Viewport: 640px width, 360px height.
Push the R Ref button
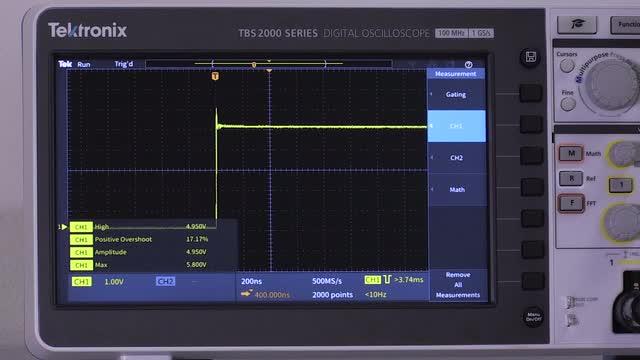click(571, 178)
